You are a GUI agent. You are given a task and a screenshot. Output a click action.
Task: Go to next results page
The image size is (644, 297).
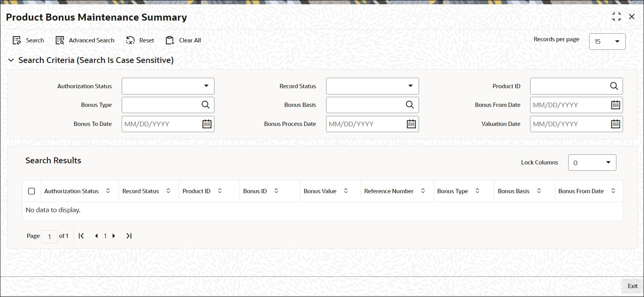point(114,236)
